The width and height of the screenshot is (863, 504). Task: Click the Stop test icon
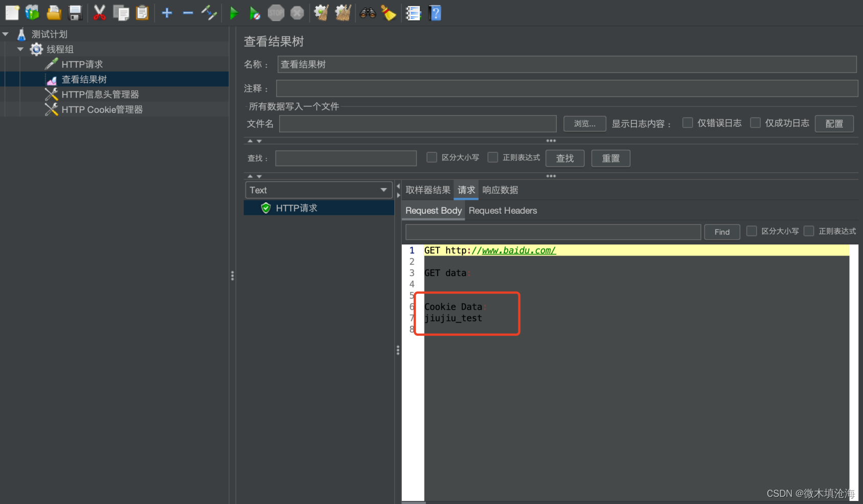click(276, 13)
